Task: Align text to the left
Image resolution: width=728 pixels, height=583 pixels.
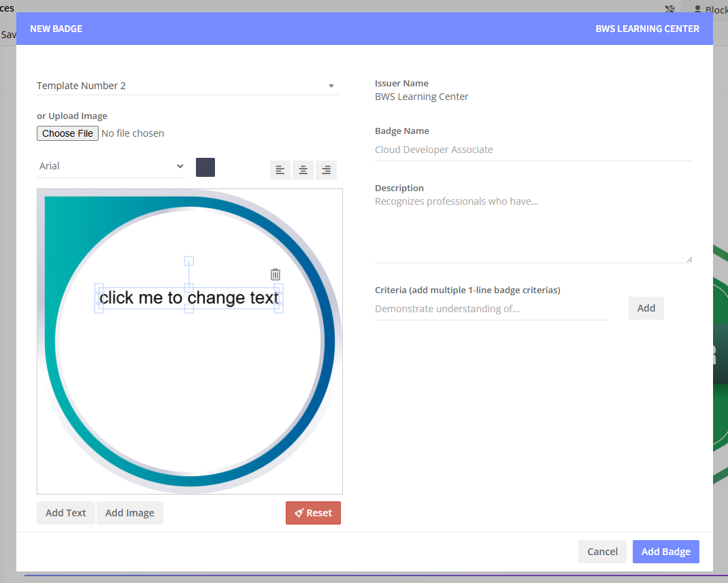Action: (x=280, y=170)
